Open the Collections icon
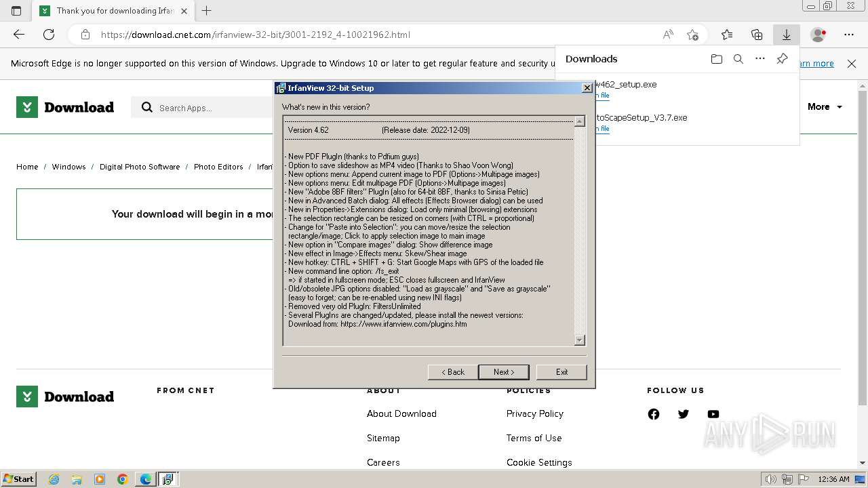This screenshot has width=868, height=488. (757, 35)
